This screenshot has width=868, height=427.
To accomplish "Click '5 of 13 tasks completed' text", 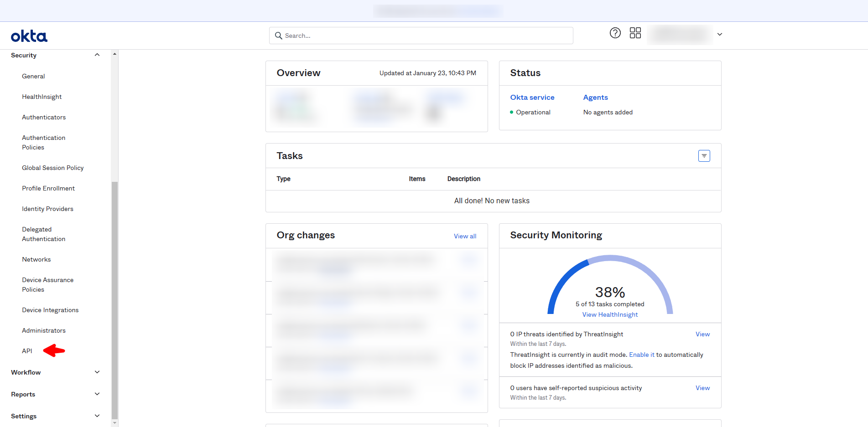I will [610, 304].
